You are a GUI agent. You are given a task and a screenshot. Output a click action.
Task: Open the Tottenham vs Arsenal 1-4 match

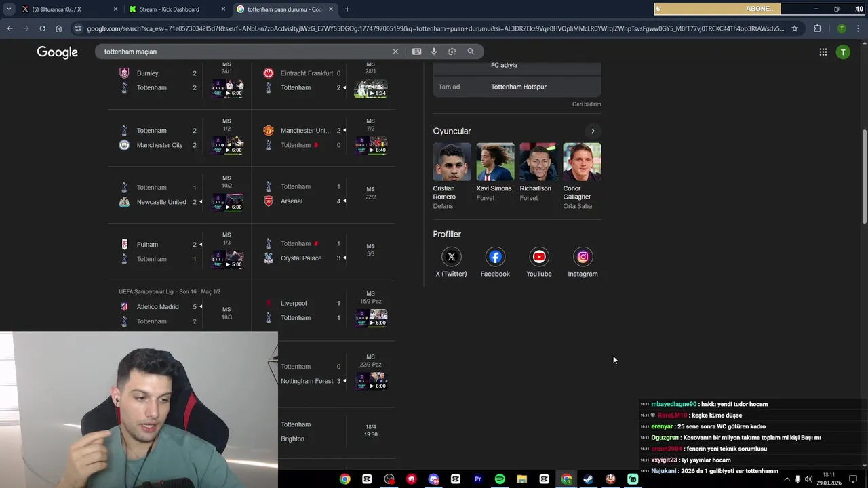pos(323,195)
